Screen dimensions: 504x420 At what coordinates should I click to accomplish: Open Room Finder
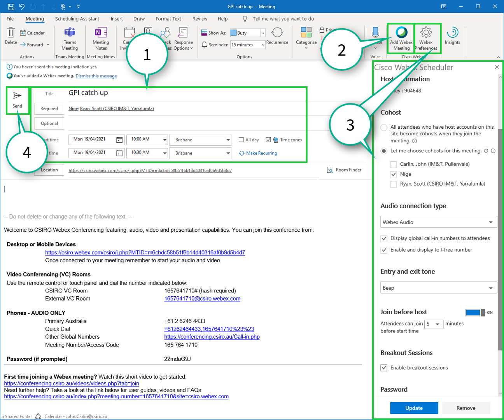click(344, 170)
